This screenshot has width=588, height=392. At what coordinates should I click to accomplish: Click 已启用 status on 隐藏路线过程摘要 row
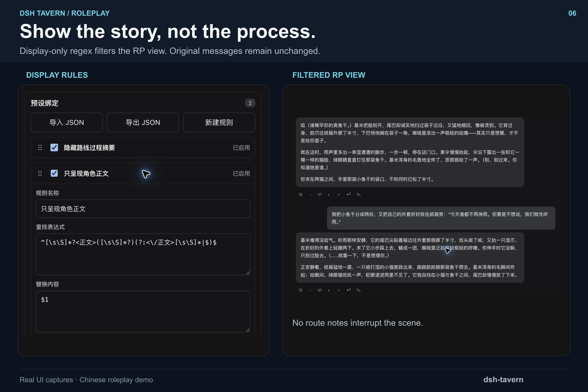point(241,148)
